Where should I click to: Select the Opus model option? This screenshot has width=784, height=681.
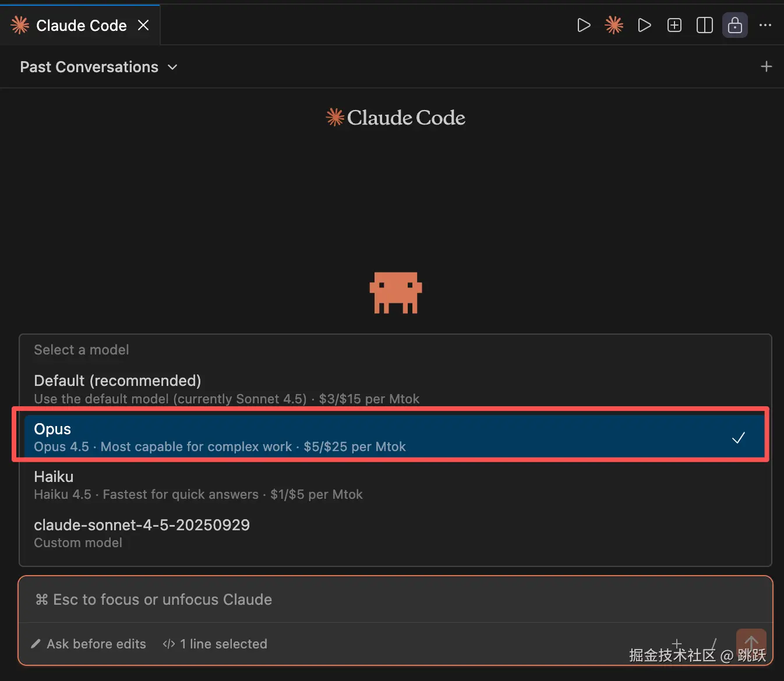click(x=394, y=437)
